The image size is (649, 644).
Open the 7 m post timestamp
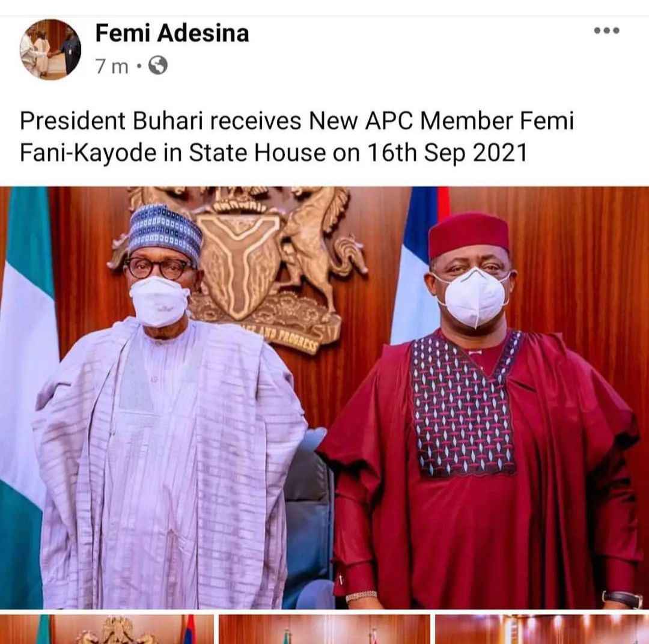[112, 66]
